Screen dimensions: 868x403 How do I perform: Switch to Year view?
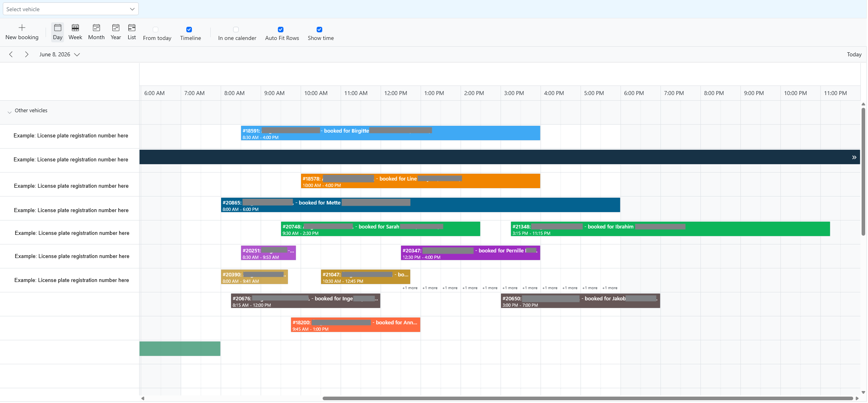(x=116, y=32)
